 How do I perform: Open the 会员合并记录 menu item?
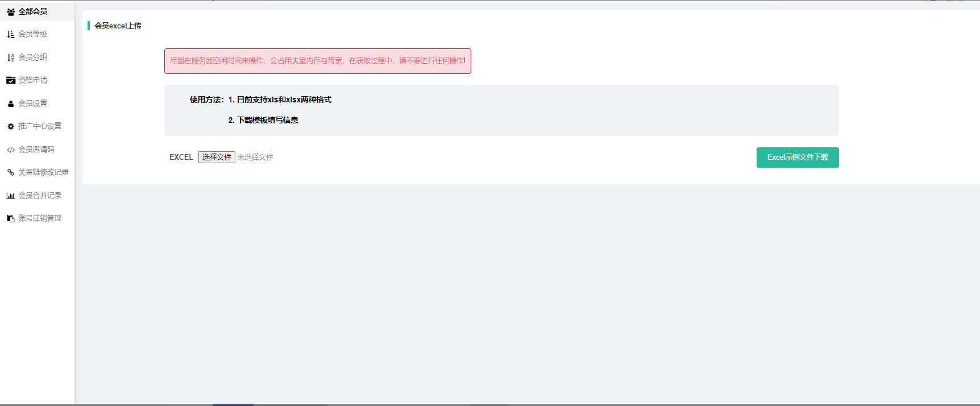[x=39, y=195]
